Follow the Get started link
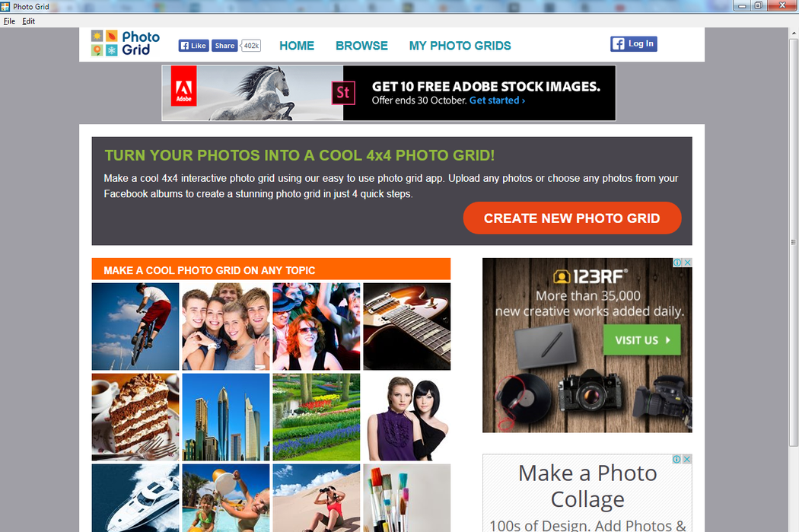This screenshot has width=799, height=532. pyautogui.click(x=497, y=100)
